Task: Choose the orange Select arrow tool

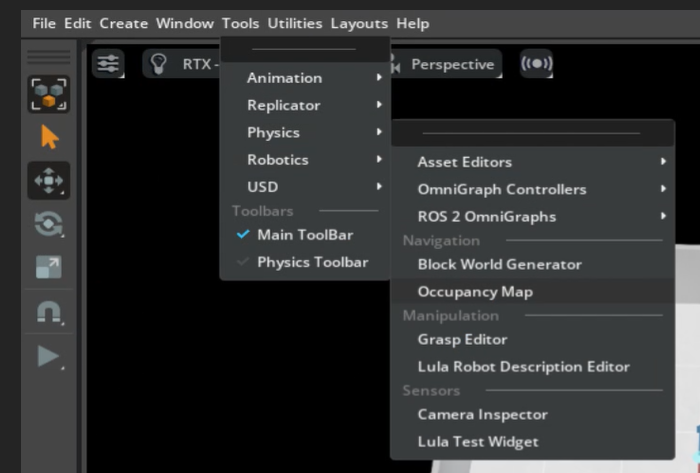Action: tap(49, 137)
